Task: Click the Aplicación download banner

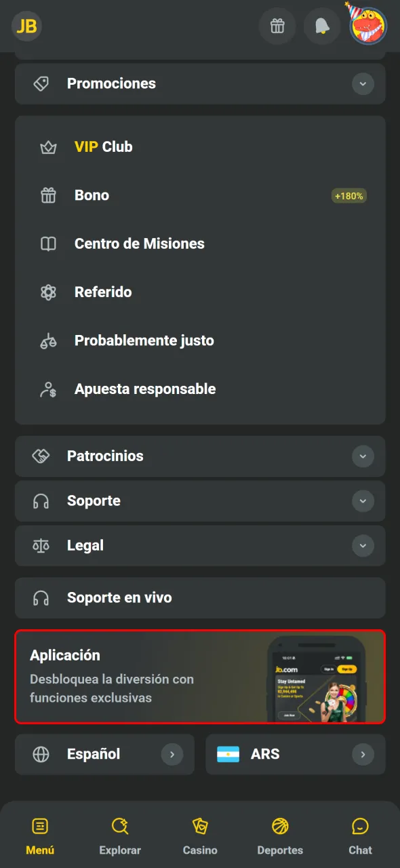Action: pos(200,676)
